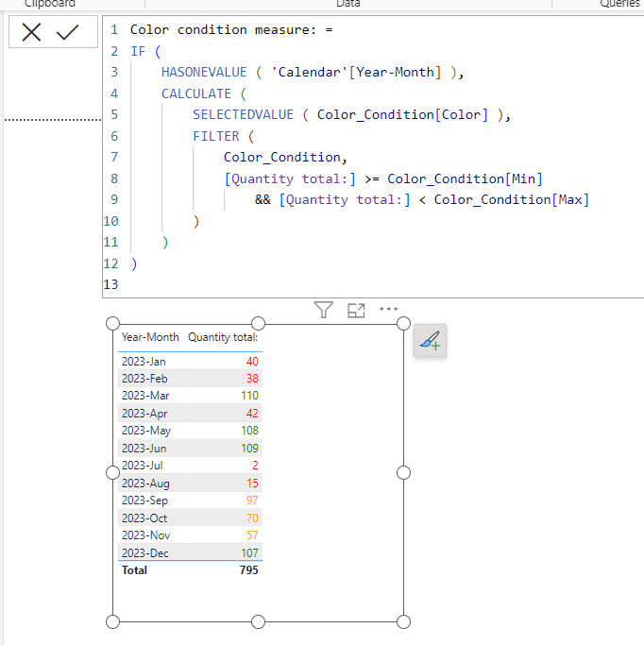Click the green value 107 for December
This screenshot has width=644, height=645.
tap(249, 553)
